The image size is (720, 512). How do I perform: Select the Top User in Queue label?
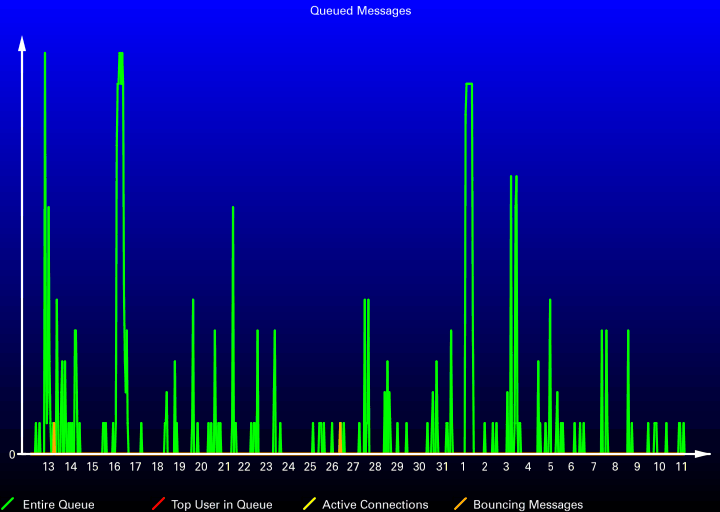(221, 505)
